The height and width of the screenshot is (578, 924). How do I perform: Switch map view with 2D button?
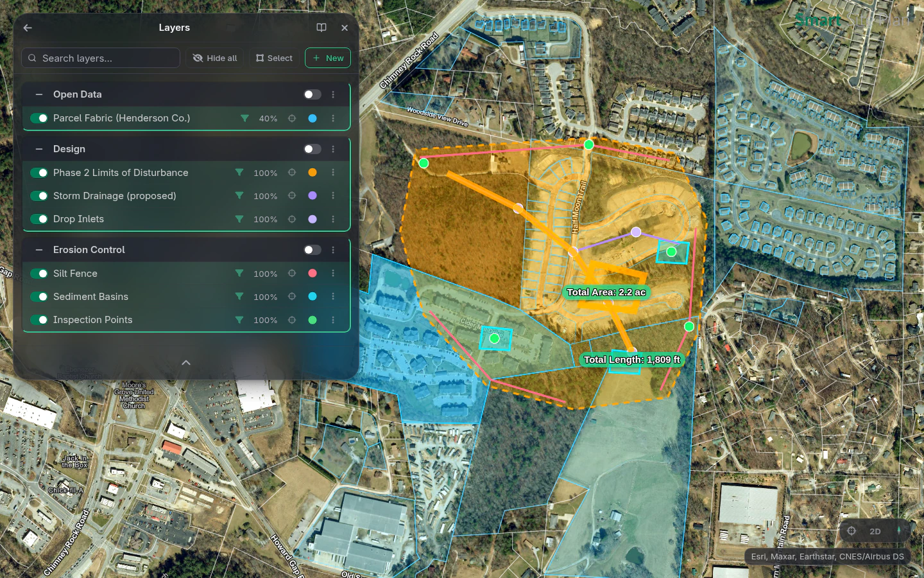[875, 531]
